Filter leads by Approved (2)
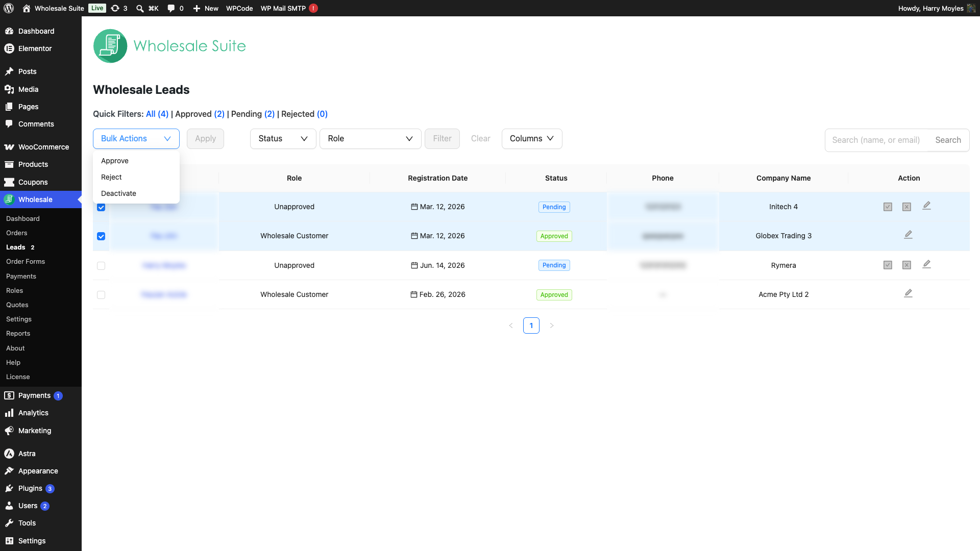Viewport: 980px width, 551px height. [x=200, y=114]
